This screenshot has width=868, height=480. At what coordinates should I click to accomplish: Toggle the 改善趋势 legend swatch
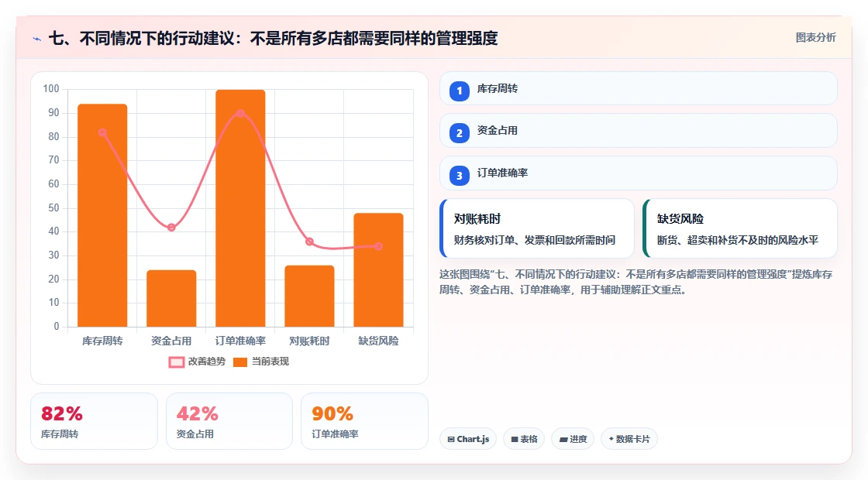tap(177, 362)
